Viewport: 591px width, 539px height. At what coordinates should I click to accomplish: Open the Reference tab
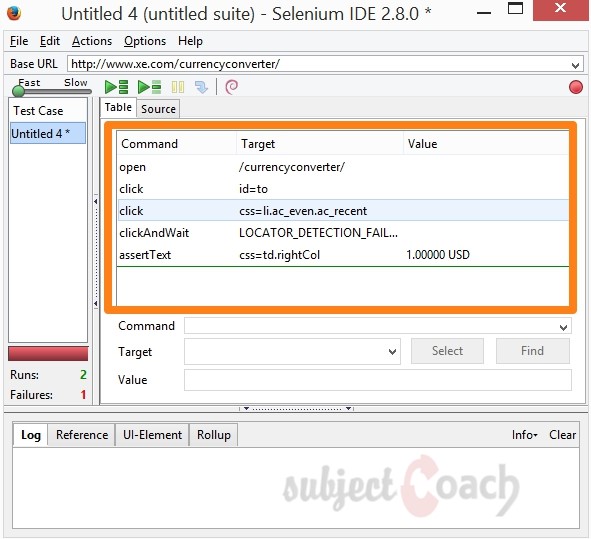82,435
